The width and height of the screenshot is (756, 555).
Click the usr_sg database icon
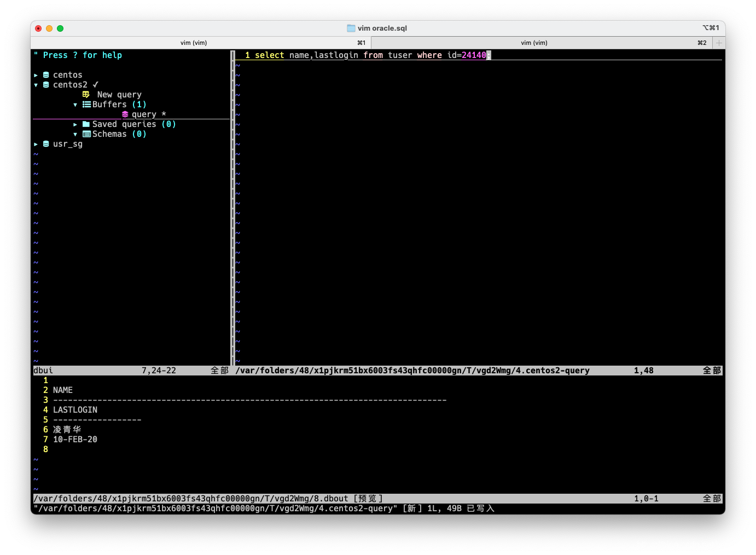(x=46, y=144)
